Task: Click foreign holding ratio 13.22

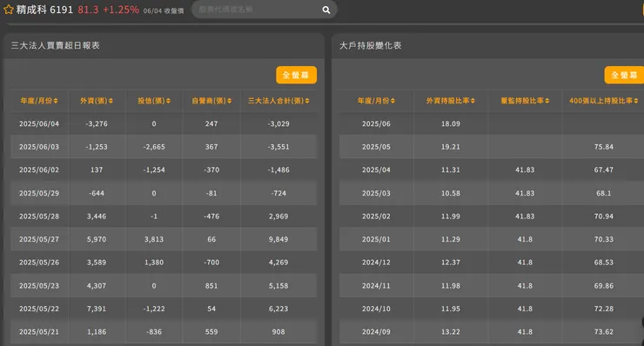Action: (x=451, y=331)
